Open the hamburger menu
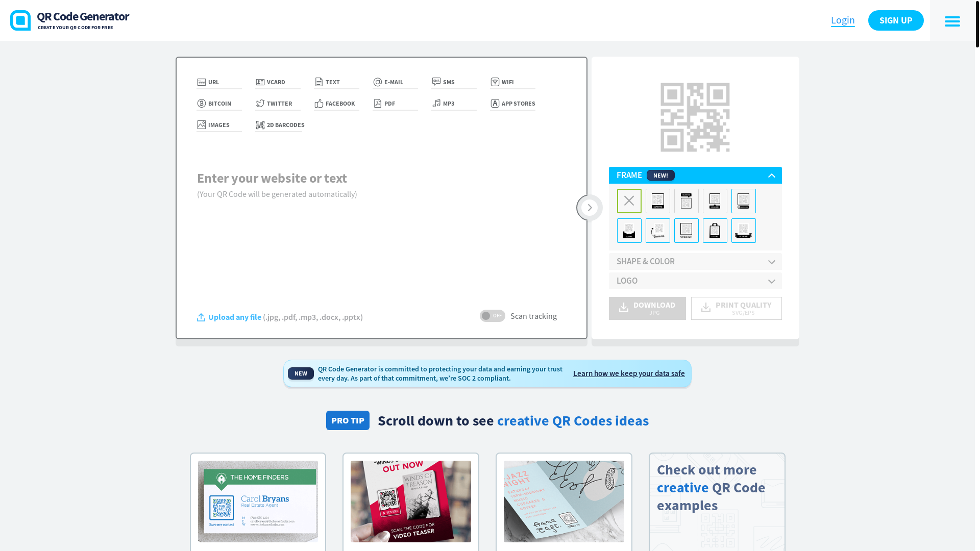 (952, 21)
